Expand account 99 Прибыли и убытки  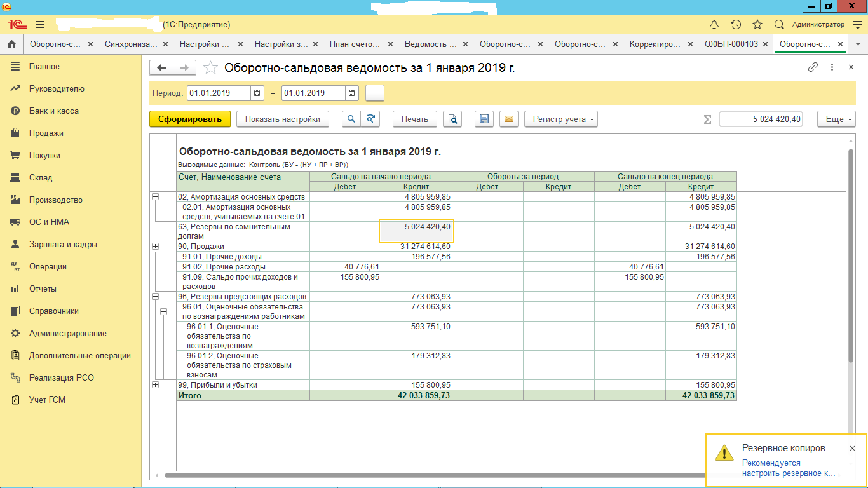pyautogui.click(x=155, y=385)
